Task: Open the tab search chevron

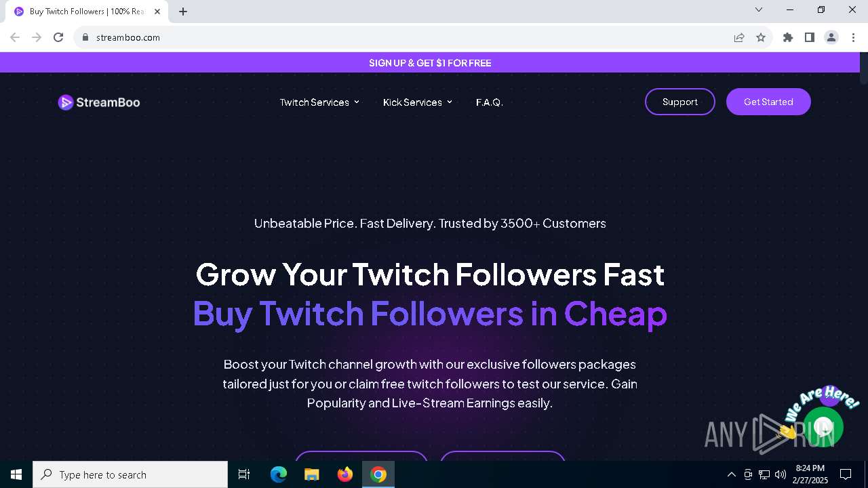Action: (x=759, y=9)
